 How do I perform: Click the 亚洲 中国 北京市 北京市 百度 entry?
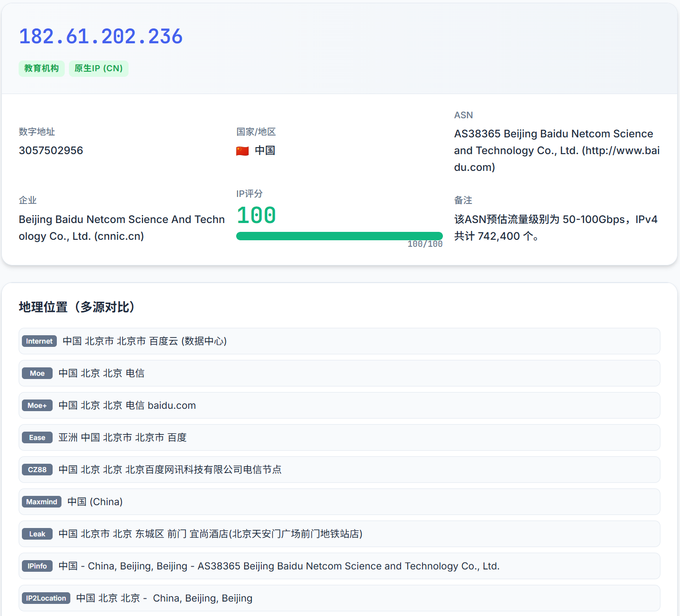pyautogui.click(x=122, y=438)
